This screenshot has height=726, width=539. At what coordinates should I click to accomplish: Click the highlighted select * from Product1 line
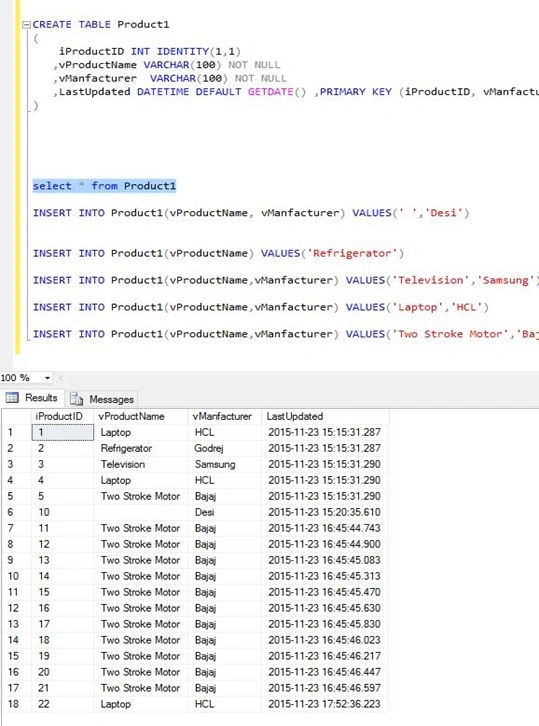(104, 186)
